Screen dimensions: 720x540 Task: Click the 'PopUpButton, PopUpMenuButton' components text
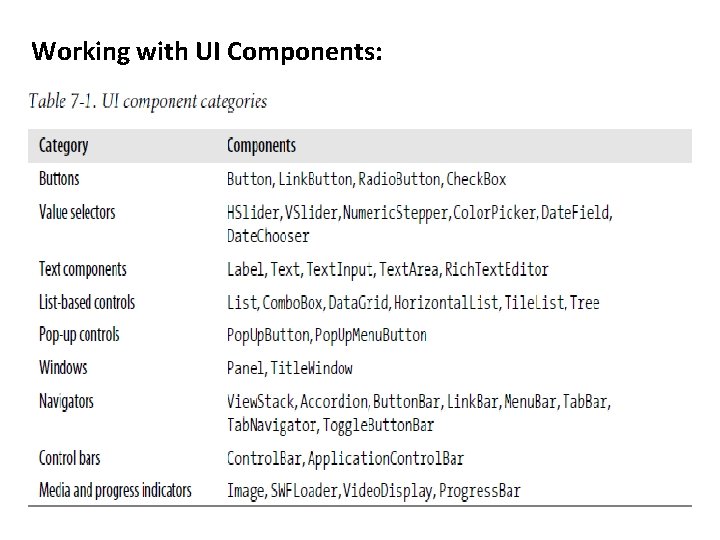(327, 335)
